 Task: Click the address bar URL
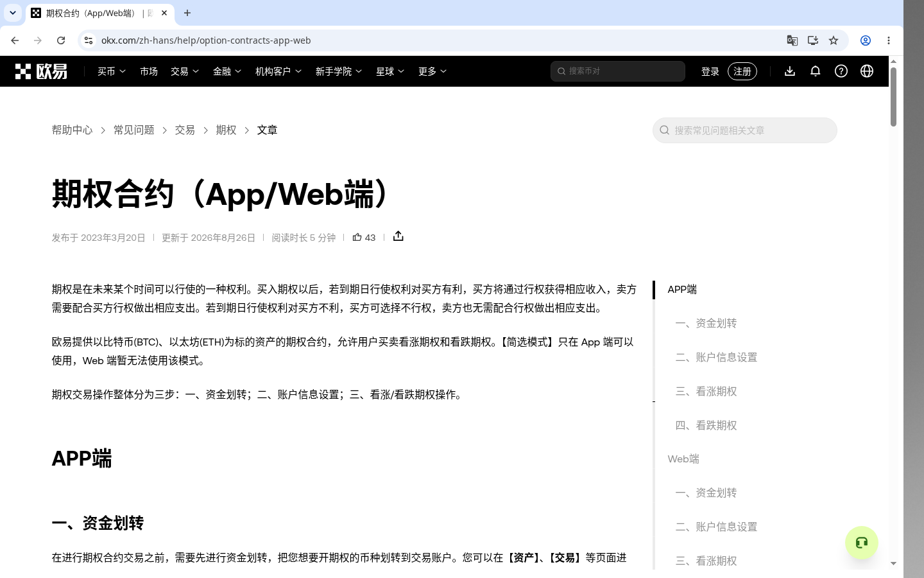click(206, 40)
